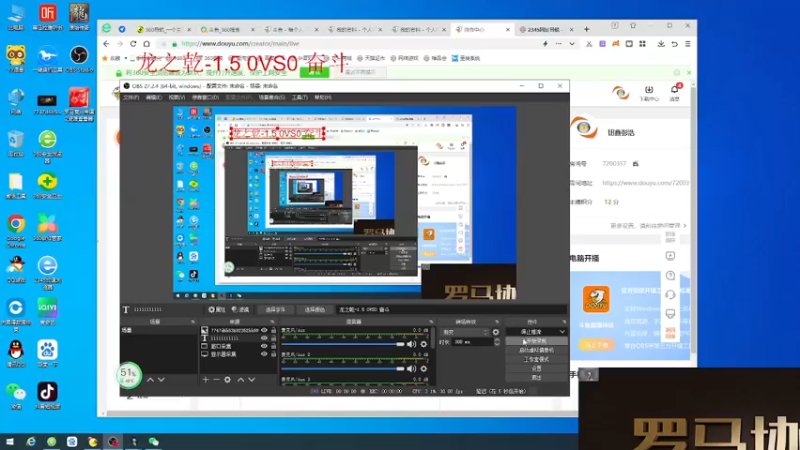The height and width of the screenshot is (450, 800).
Task: Adjust second mixer channel volume slider
Action: [342, 368]
